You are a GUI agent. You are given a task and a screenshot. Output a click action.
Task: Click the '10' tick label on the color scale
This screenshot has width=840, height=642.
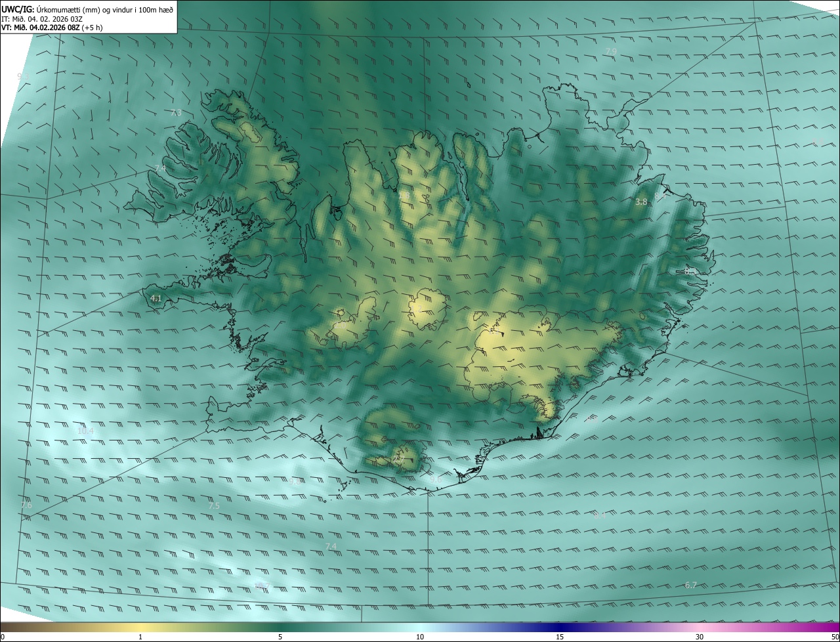[420, 637]
